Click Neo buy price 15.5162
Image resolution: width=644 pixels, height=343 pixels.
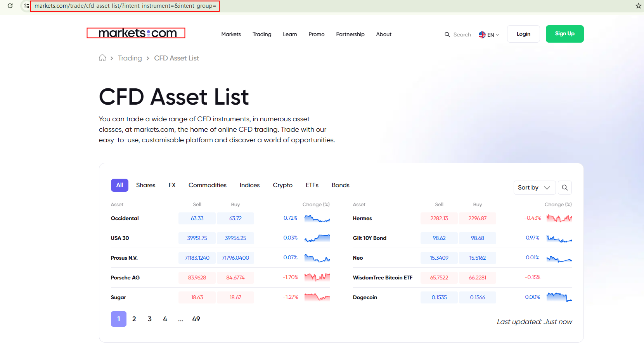[x=478, y=258]
